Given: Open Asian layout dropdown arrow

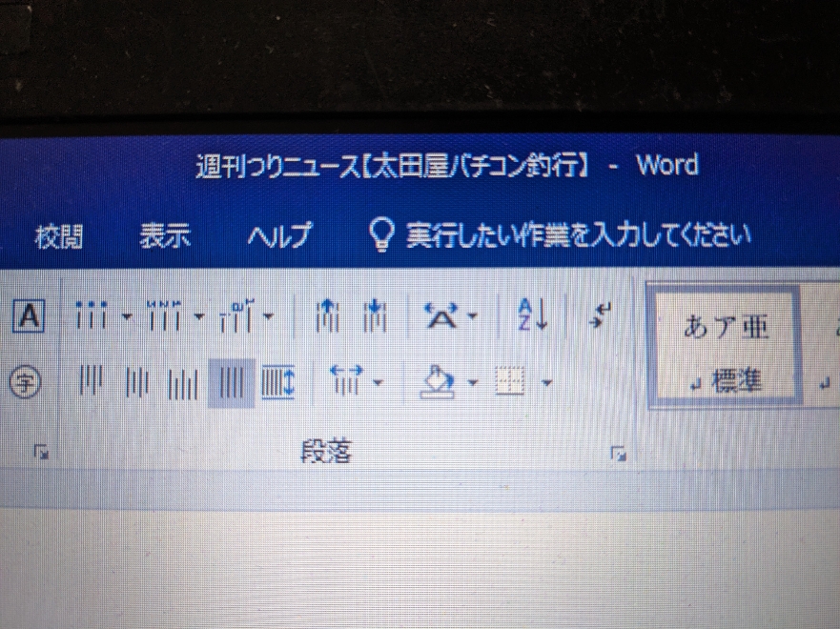Looking at the screenshot, I should point(473,316).
